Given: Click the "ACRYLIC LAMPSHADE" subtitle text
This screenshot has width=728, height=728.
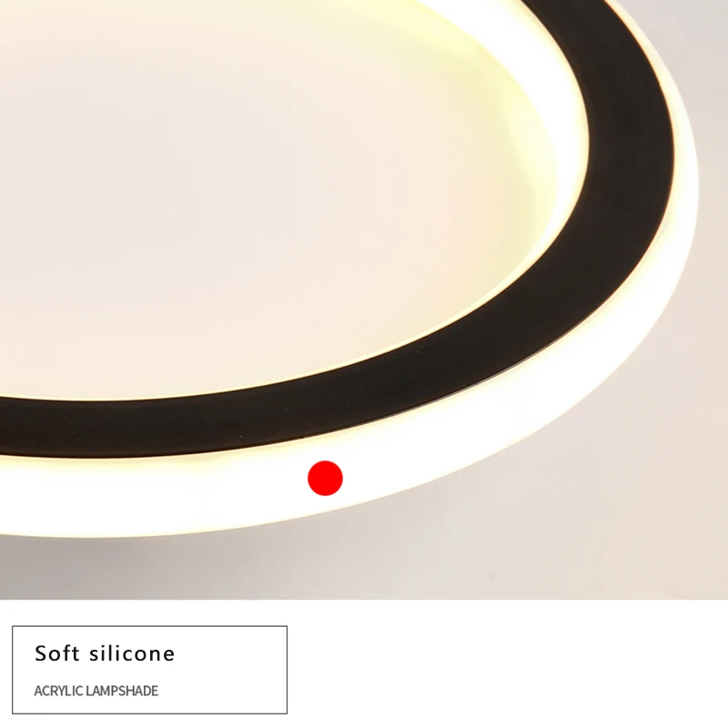Looking at the screenshot, I should pyautogui.click(x=96, y=691).
